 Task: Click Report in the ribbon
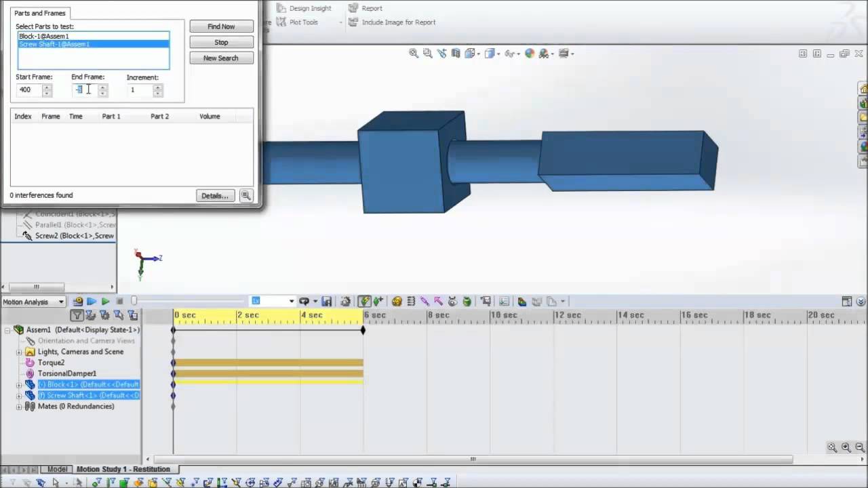(x=366, y=8)
